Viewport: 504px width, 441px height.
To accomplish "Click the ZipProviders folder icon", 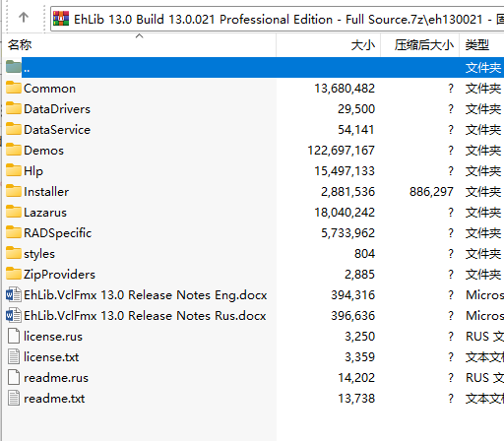I will click(x=14, y=274).
